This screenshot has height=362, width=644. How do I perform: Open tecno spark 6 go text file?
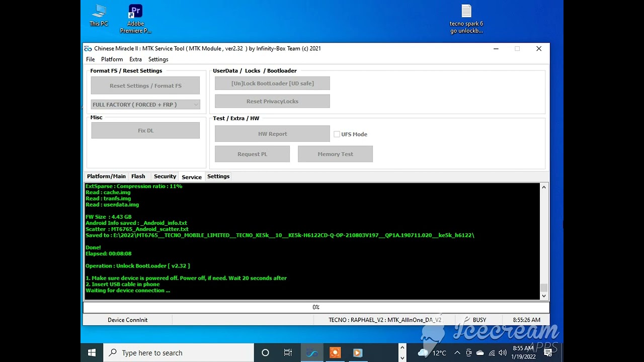[x=466, y=19]
